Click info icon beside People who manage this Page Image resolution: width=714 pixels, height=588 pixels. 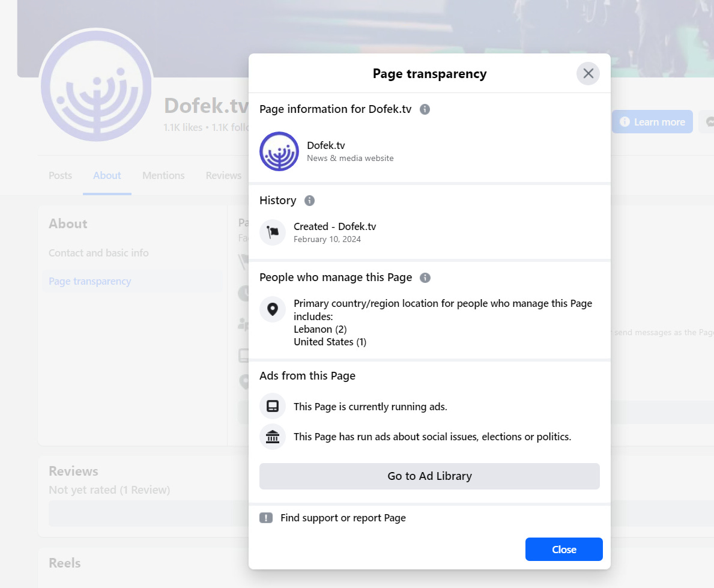[x=425, y=278]
